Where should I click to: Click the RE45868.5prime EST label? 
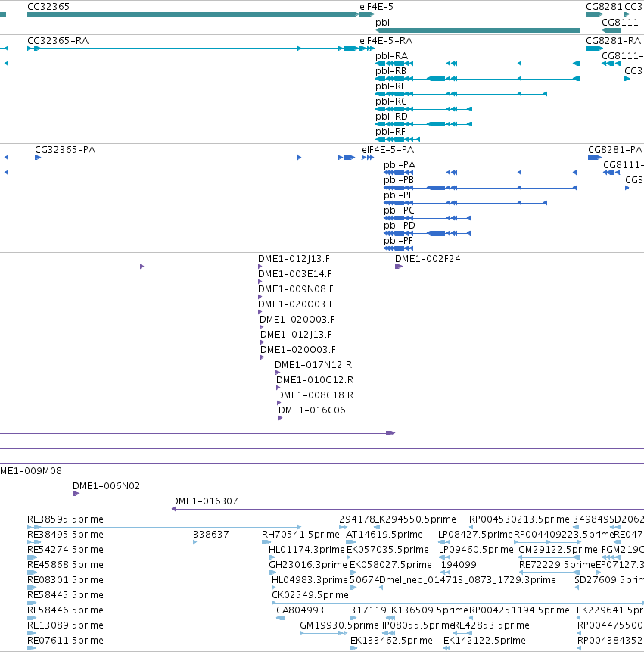click(x=65, y=565)
